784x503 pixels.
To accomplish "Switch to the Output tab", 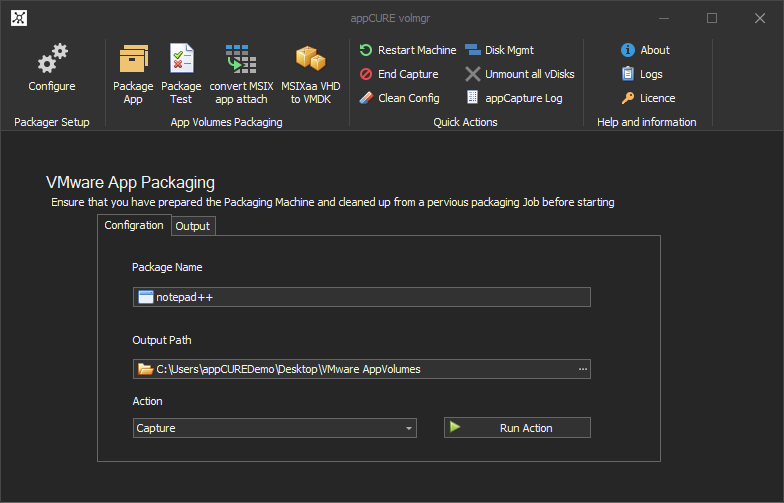I will click(x=192, y=226).
